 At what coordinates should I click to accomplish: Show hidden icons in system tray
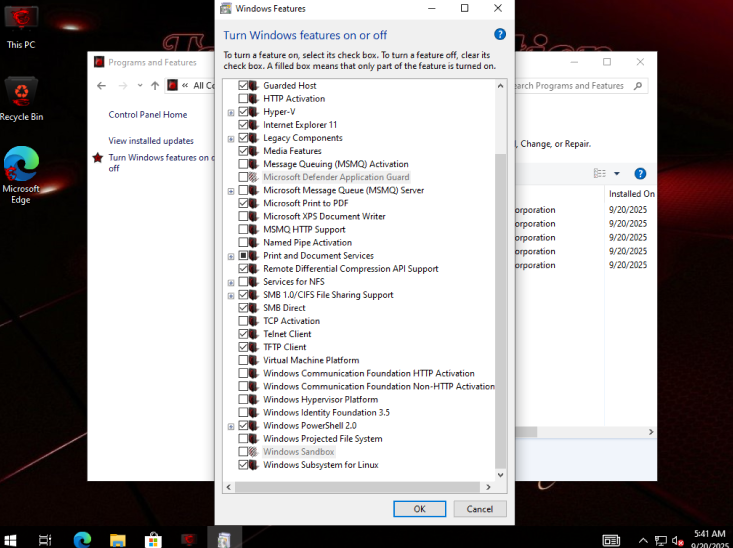coord(643,541)
